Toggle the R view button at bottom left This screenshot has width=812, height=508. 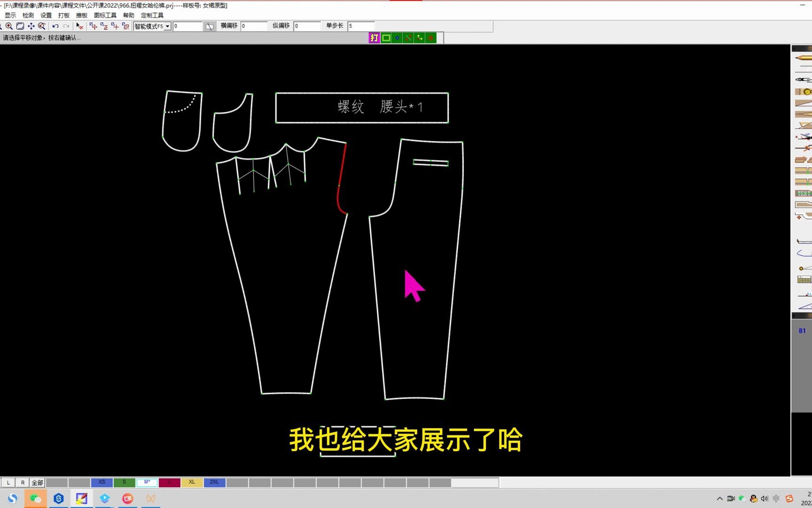(22, 482)
